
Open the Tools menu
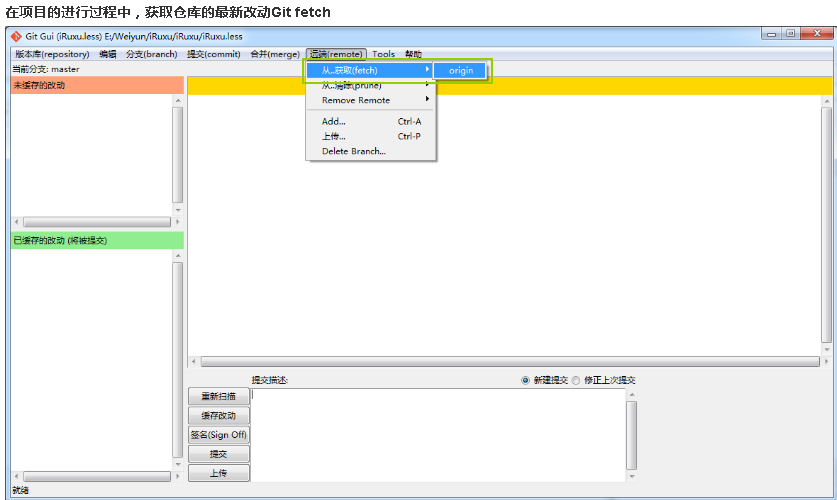pos(383,54)
